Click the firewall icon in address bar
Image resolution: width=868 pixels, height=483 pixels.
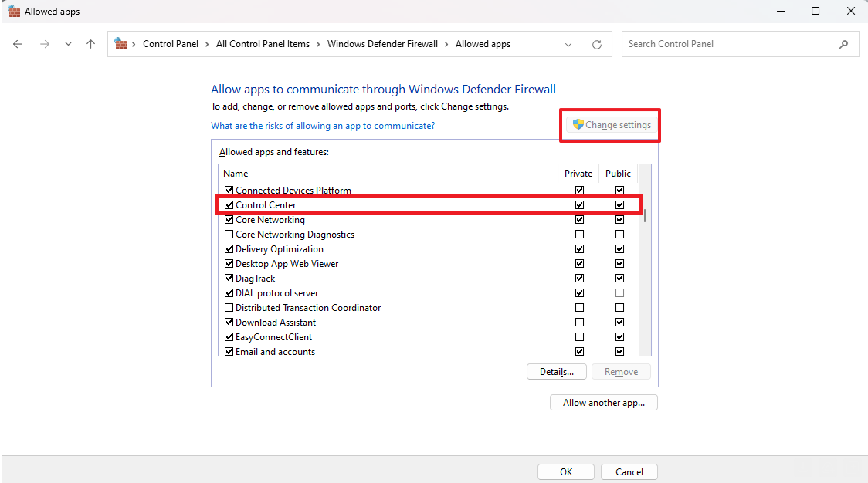point(120,44)
